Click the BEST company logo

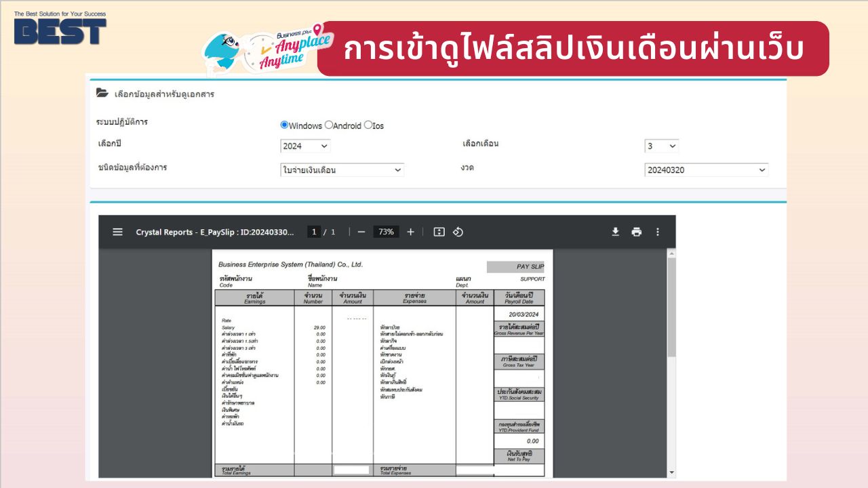pos(60,31)
